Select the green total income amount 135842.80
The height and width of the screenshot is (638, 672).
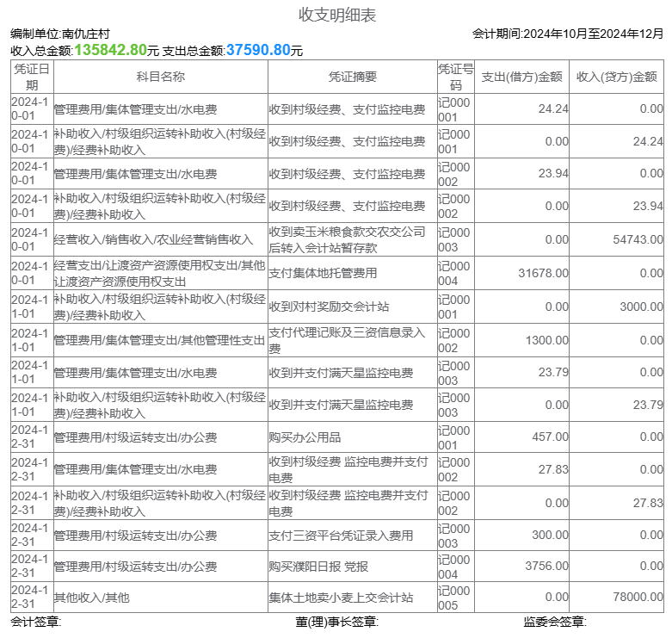(110, 50)
